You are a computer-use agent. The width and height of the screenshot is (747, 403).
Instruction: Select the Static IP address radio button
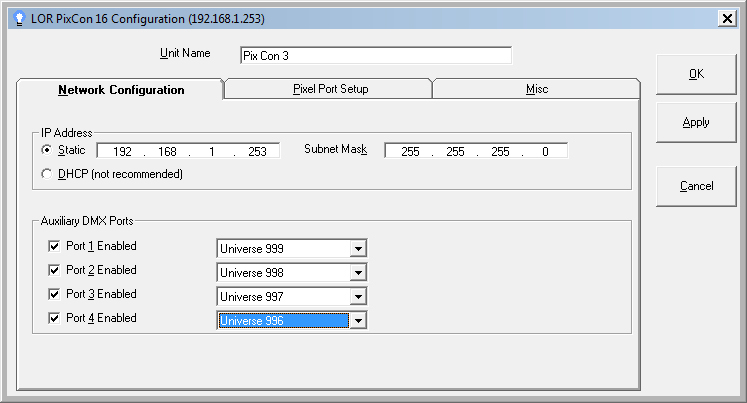click(47, 150)
